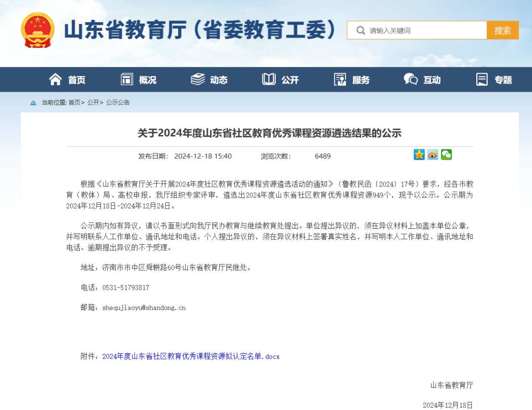Click the national emblem logo
Screen dimensions: 532x410
pos(37,30)
